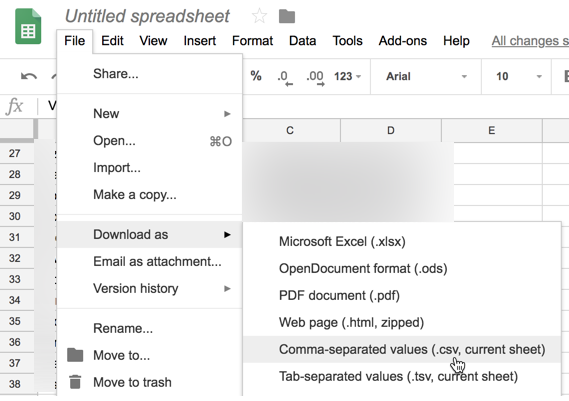Select column C header
Image resolution: width=569 pixels, height=401 pixels.
point(291,131)
